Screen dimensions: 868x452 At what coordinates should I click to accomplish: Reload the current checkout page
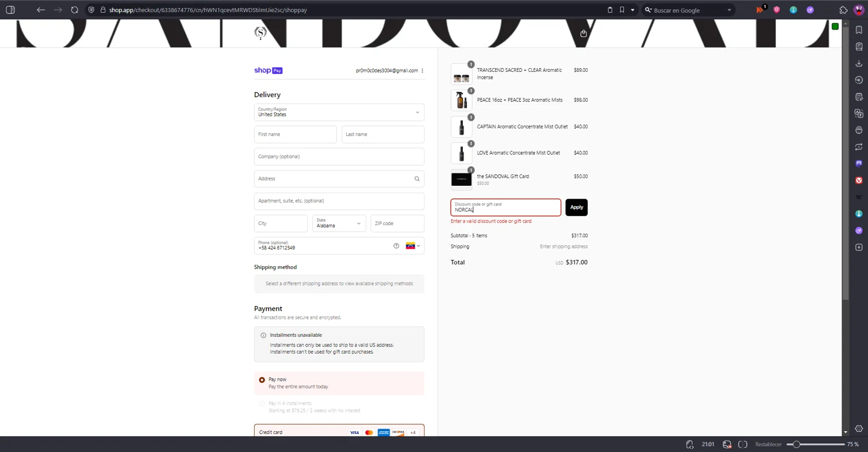[75, 10]
